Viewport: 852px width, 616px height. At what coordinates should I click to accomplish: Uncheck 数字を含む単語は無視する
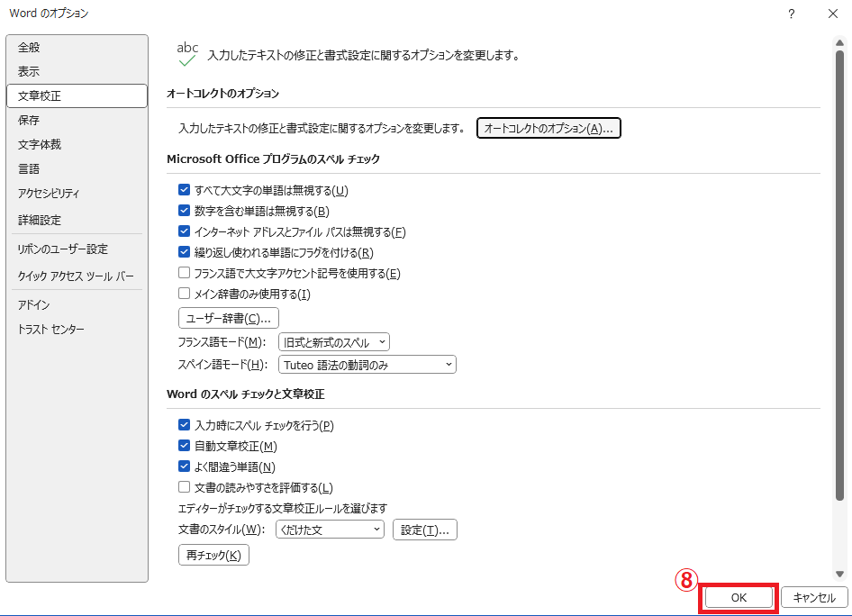pyautogui.click(x=185, y=211)
